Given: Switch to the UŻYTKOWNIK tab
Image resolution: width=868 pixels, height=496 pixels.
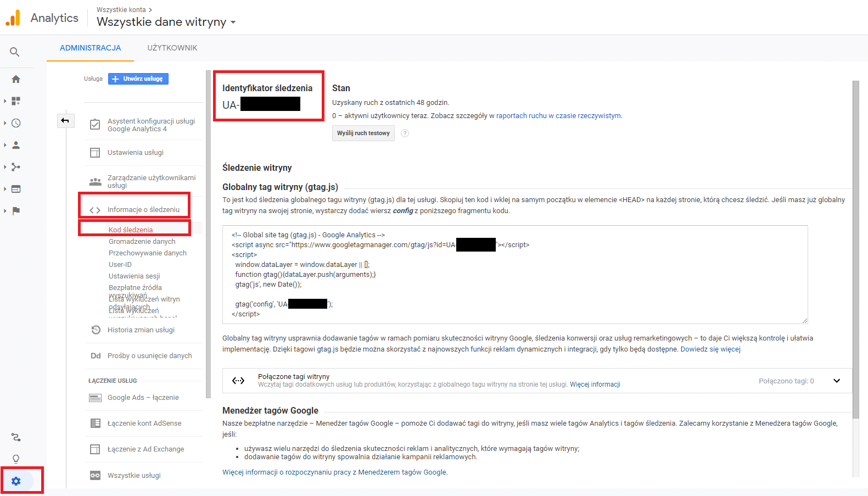Looking at the screenshot, I should [172, 48].
